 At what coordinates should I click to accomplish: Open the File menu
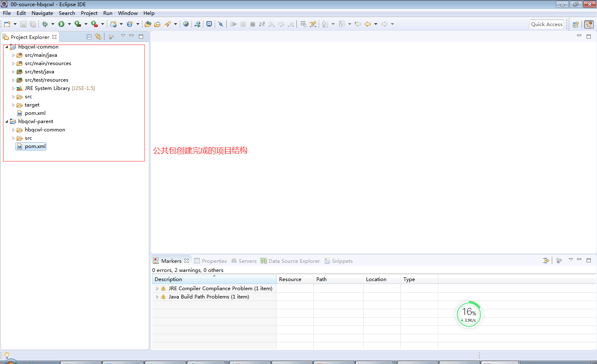7,13
